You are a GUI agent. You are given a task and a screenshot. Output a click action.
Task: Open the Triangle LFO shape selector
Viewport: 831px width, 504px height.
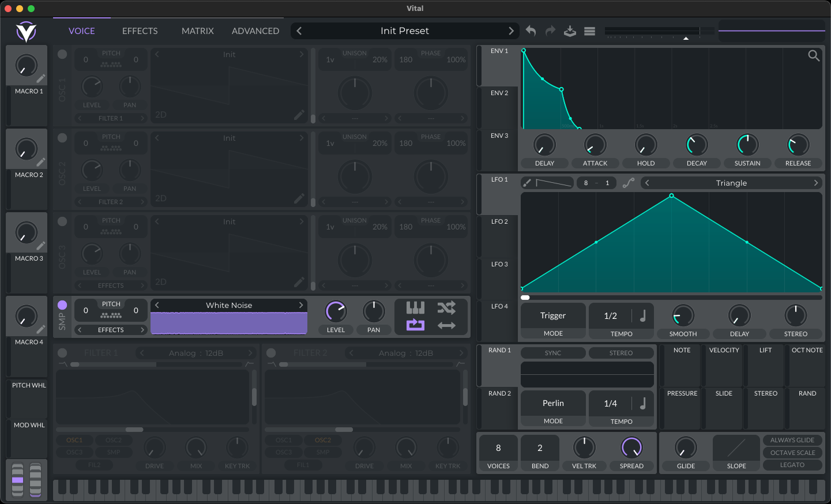tap(731, 183)
